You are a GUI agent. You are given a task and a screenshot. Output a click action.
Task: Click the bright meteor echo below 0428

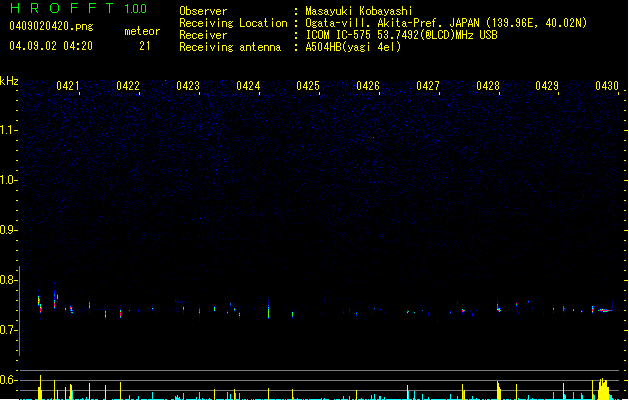[498, 307]
